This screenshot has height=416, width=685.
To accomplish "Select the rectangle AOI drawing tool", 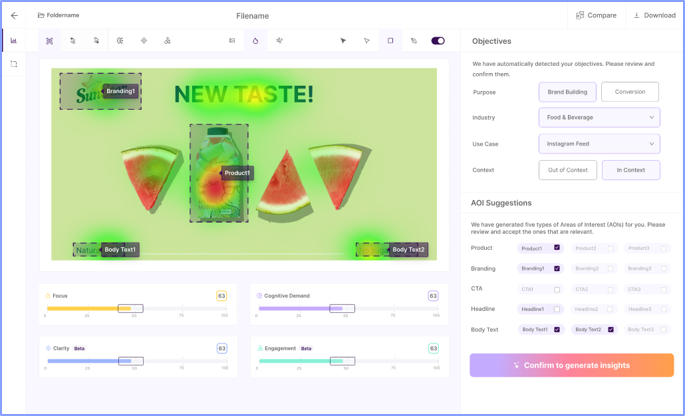I will [390, 41].
